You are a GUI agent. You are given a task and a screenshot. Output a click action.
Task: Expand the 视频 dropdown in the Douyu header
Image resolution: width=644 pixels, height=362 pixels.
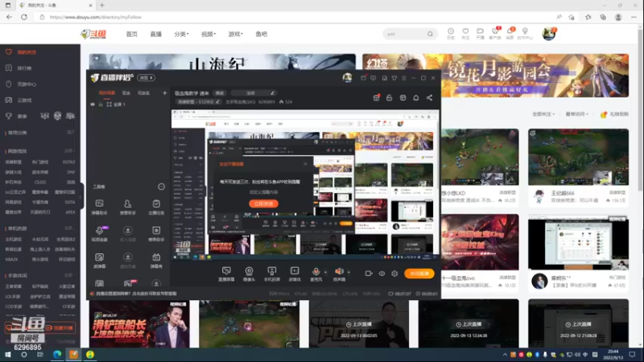[208, 34]
